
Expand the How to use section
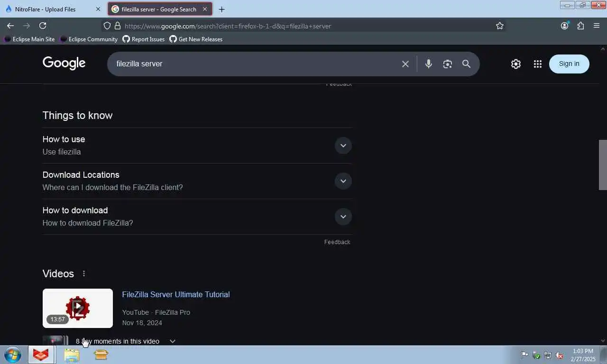click(343, 146)
